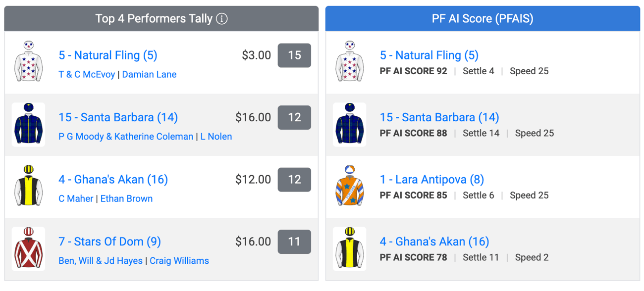Click the info icon beside Top 4 Performers Tally
This screenshot has width=644, height=291.
[222, 19]
